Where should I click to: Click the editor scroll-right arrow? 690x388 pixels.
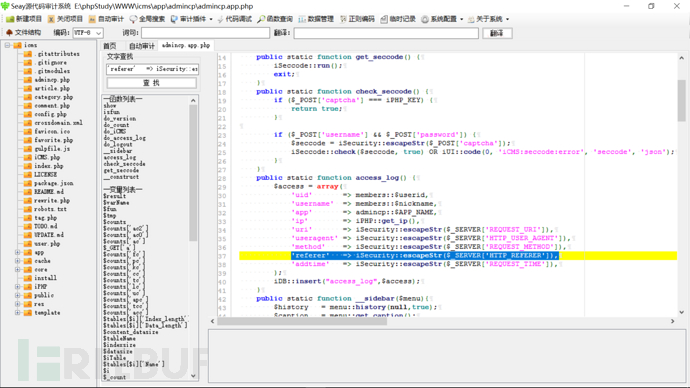click(x=672, y=321)
